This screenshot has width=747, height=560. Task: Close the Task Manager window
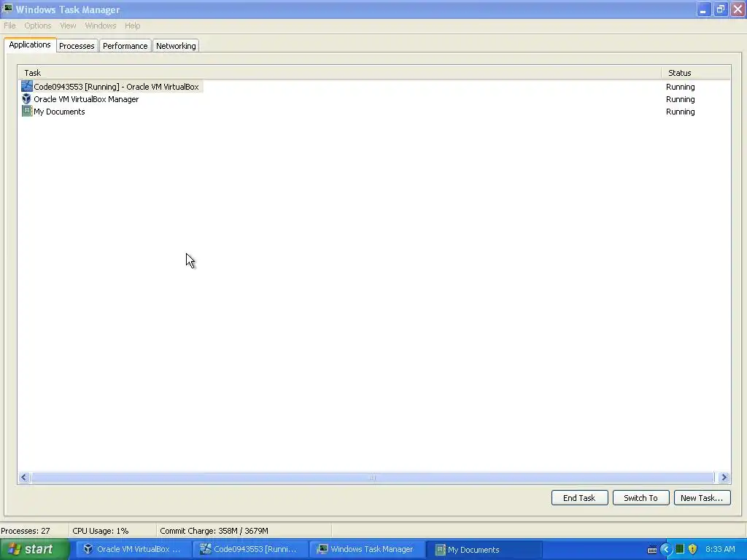click(x=738, y=9)
